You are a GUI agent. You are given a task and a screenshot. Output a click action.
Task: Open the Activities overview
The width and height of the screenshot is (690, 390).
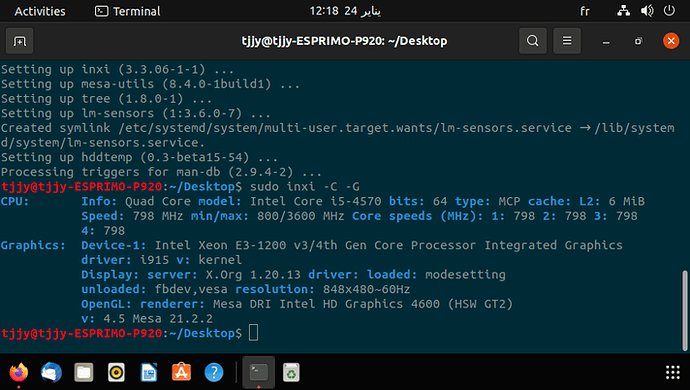coord(40,11)
